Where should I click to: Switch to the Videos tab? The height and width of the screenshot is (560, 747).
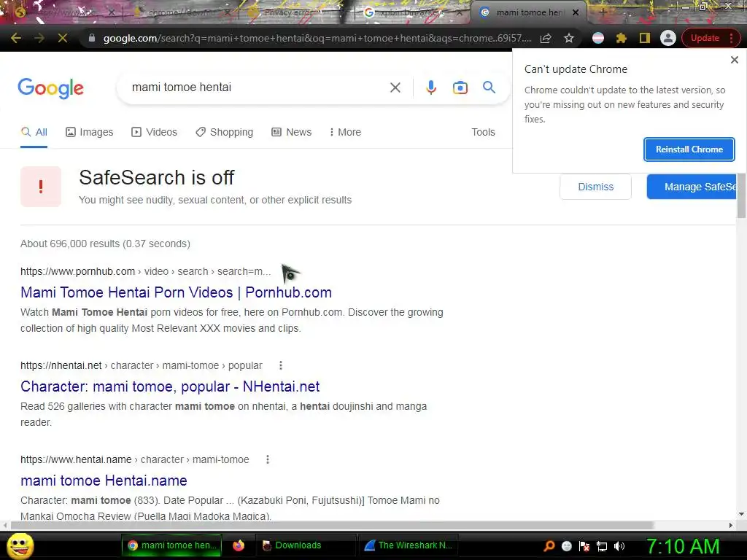[x=155, y=133]
